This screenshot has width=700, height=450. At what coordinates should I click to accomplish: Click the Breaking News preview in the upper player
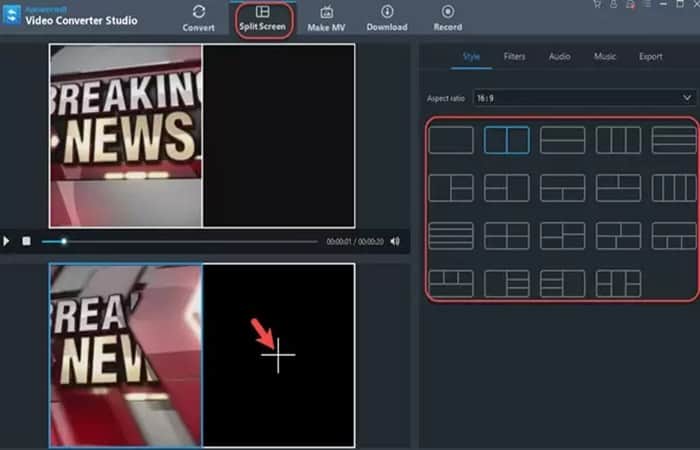click(x=125, y=136)
